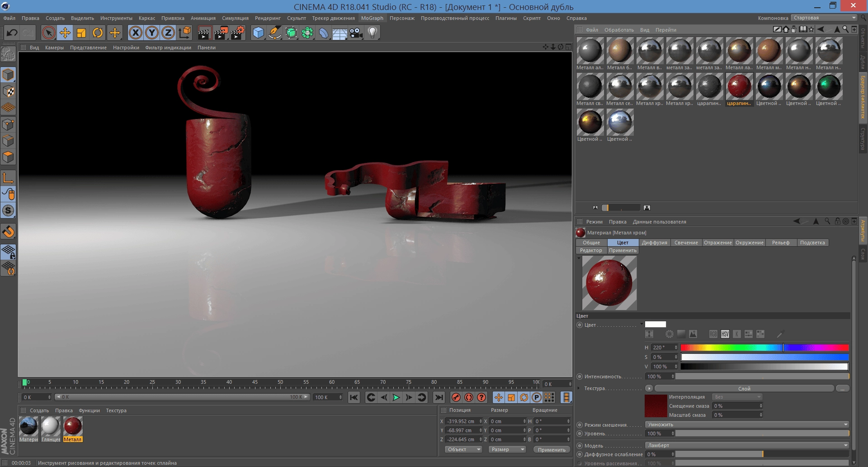Activate the Rotate tool icon

(x=98, y=33)
